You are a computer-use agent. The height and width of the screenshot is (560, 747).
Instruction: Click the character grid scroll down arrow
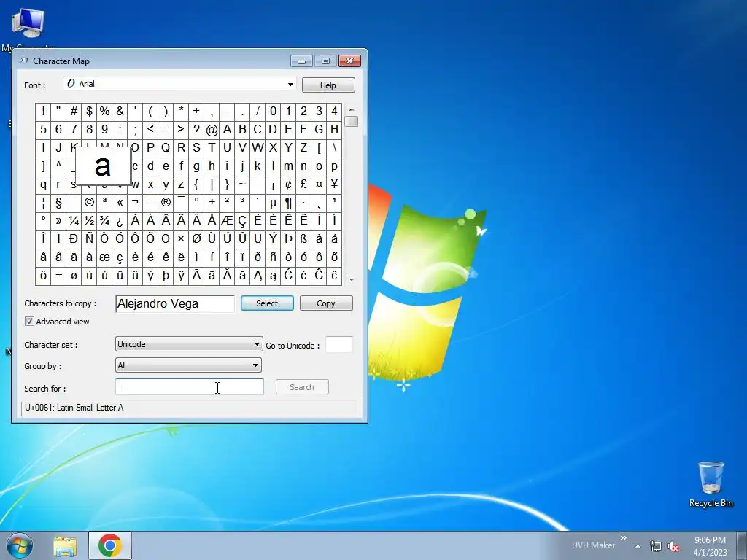(352, 279)
